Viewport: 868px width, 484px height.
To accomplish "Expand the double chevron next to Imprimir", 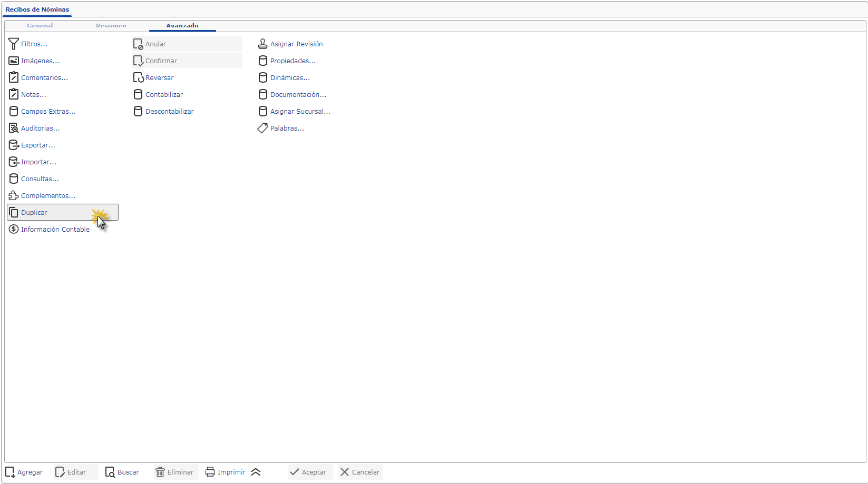I will tap(256, 472).
